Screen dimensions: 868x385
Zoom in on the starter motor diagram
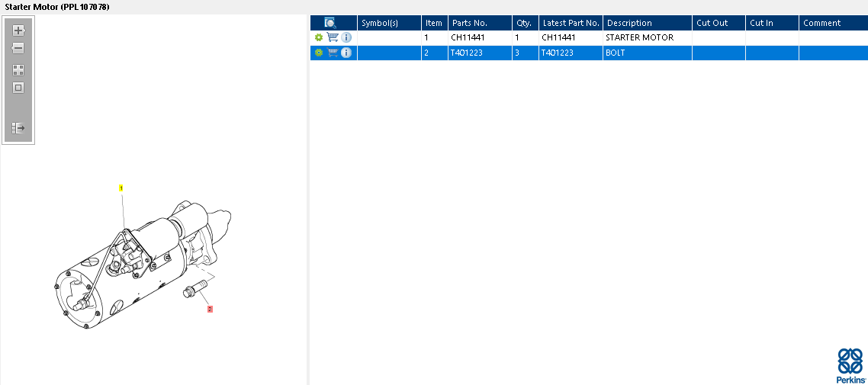pos(18,30)
